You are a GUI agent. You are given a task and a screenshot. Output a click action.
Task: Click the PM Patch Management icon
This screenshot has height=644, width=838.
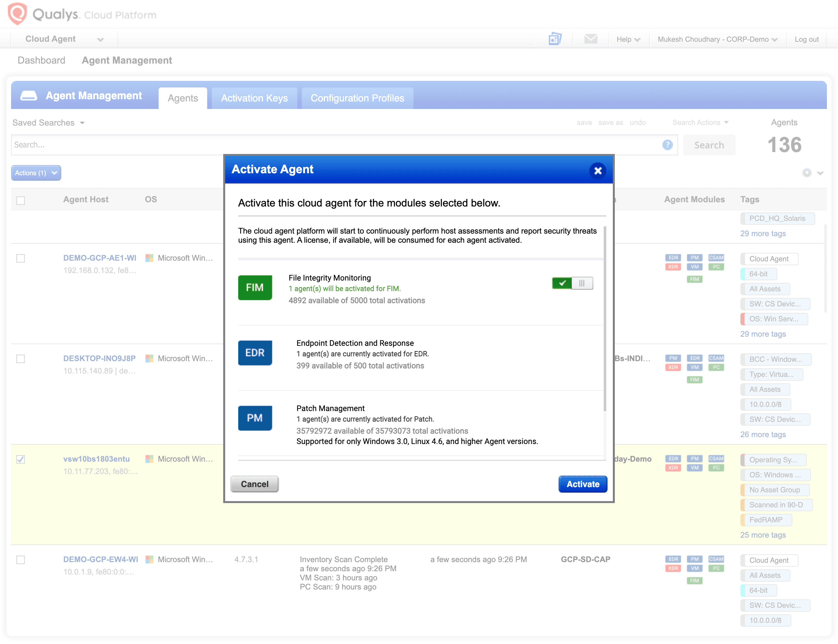point(255,418)
